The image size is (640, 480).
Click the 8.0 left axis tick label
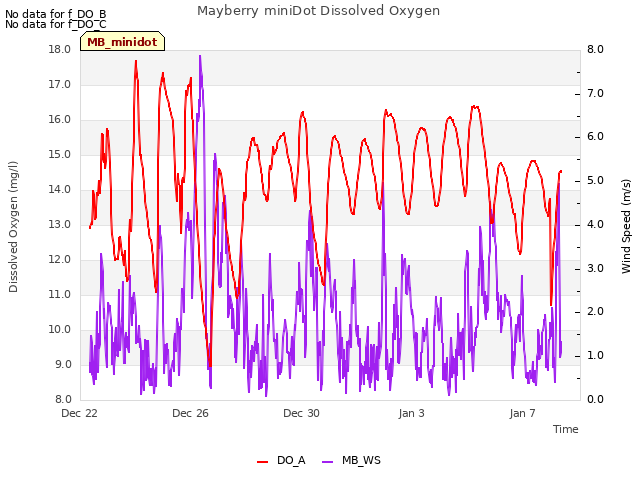coord(63,400)
